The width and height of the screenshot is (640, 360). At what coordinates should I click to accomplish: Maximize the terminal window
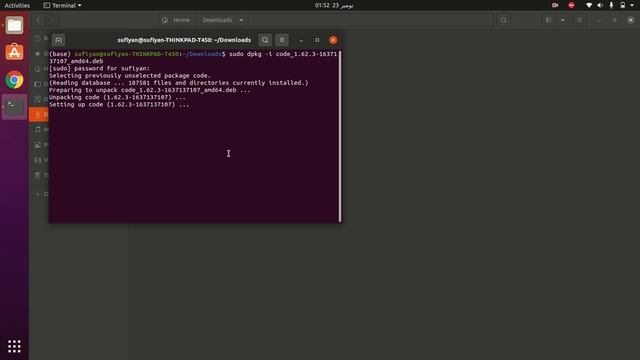[317, 40]
